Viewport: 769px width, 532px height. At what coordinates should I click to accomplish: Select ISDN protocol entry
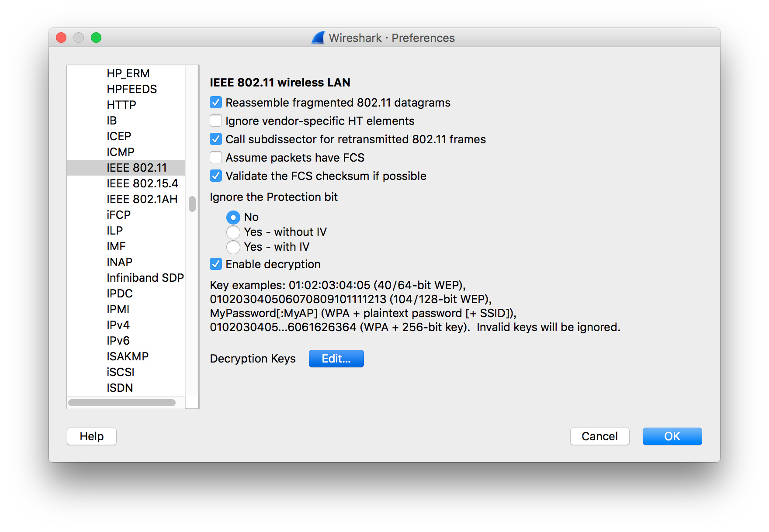click(126, 388)
